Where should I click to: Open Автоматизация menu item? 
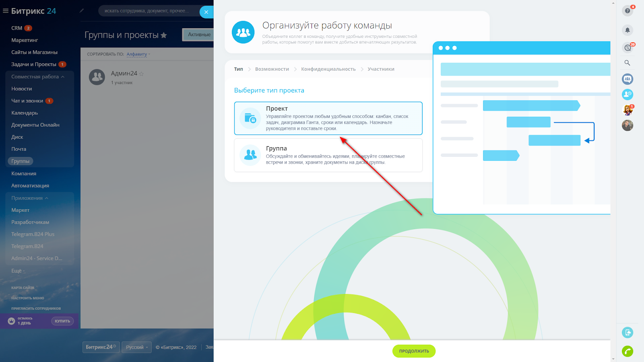pyautogui.click(x=30, y=186)
